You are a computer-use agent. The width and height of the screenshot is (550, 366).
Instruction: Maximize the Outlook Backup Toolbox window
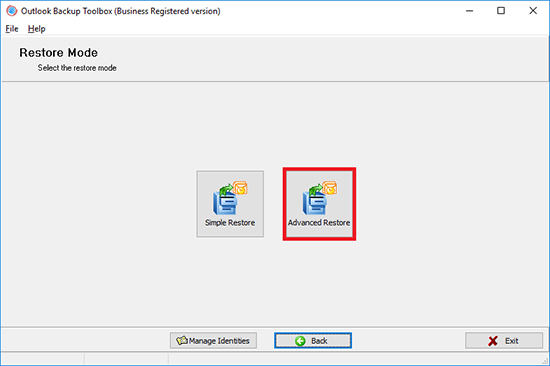pos(501,11)
